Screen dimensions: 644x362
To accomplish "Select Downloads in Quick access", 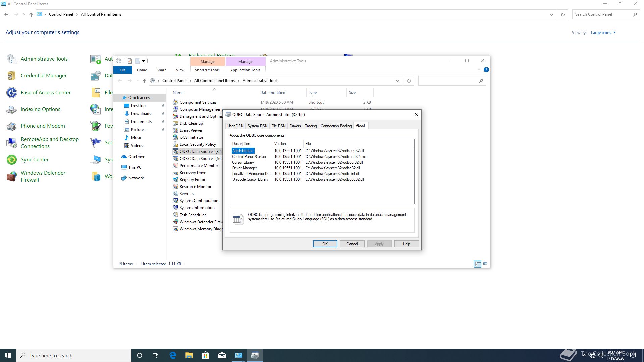I will click(141, 114).
